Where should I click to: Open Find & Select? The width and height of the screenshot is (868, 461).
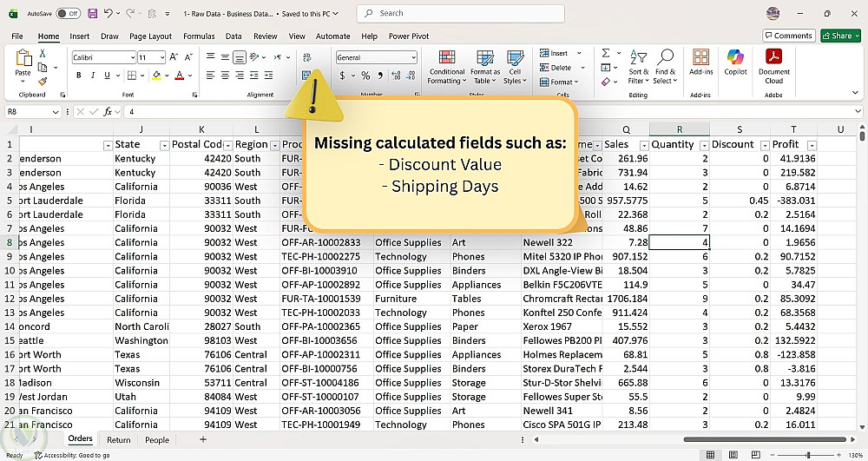coord(665,67)
